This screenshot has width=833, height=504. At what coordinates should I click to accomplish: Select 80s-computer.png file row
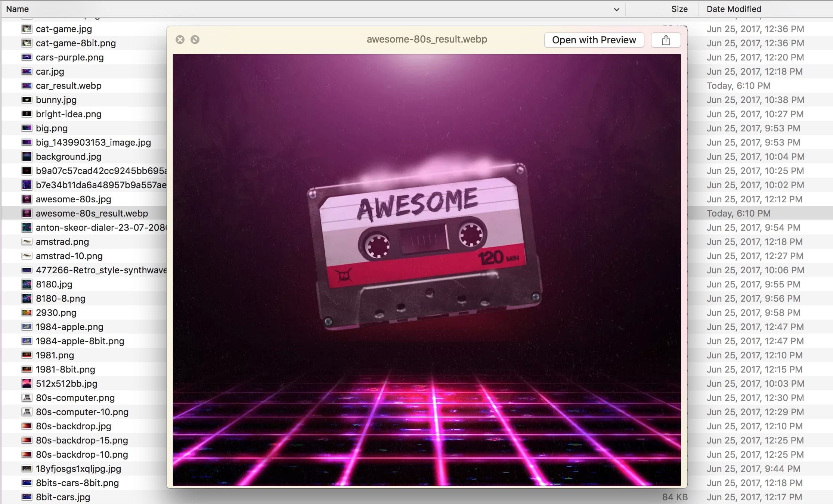[75, 398]
